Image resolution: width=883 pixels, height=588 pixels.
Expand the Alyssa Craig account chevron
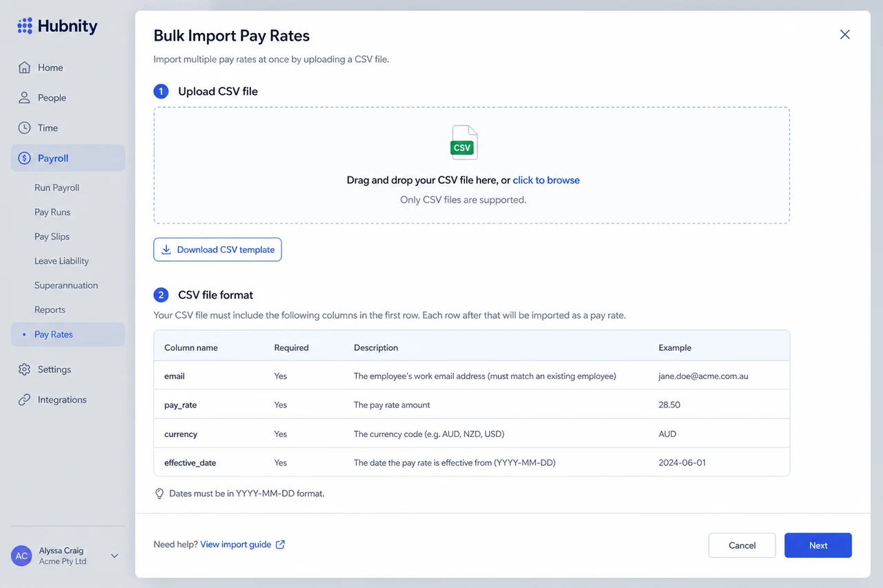[115, 556]
